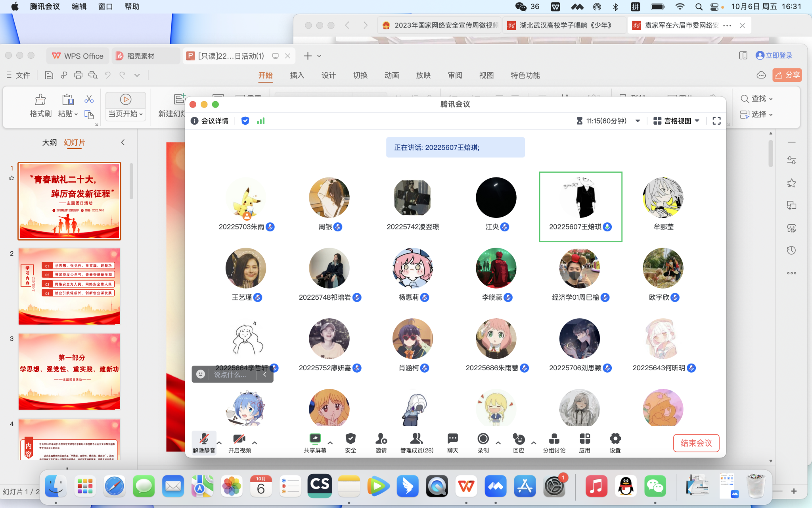Expand audio options arrow beside 解除静音

(x=219, y=443)
